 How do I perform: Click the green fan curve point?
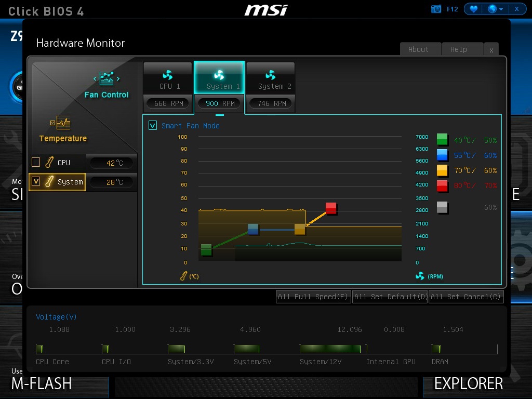click(x=206, y=250)
